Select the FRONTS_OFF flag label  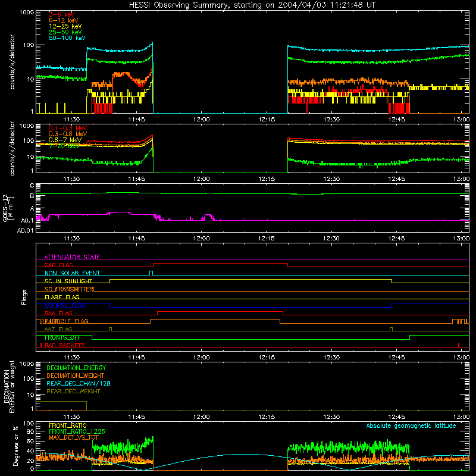(x=62, y=337)
